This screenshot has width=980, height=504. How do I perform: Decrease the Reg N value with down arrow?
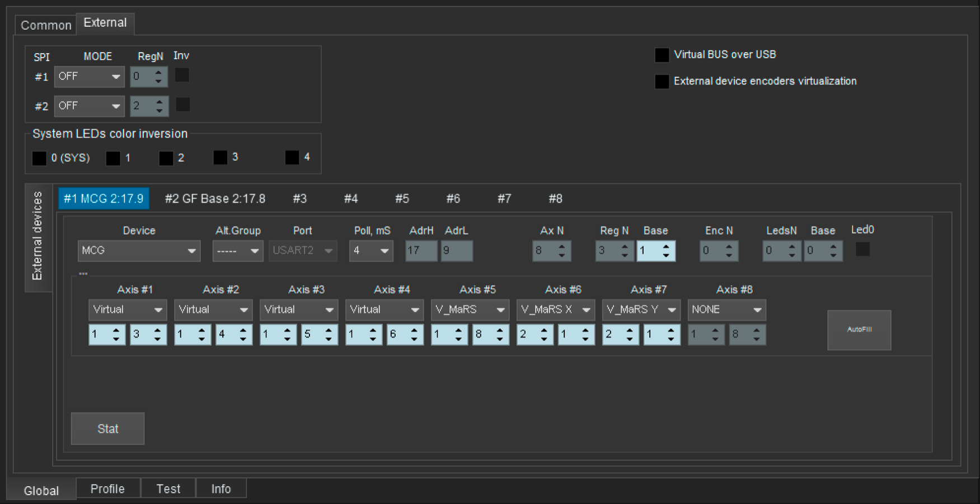click(x=625, y=255)
